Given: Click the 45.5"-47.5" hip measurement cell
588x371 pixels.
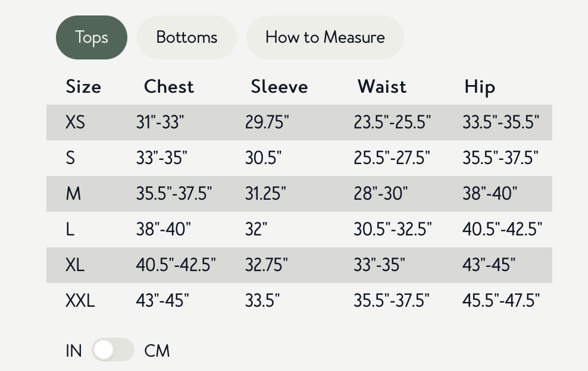Looking at the screenshot, I should click(x=501, y=300).
